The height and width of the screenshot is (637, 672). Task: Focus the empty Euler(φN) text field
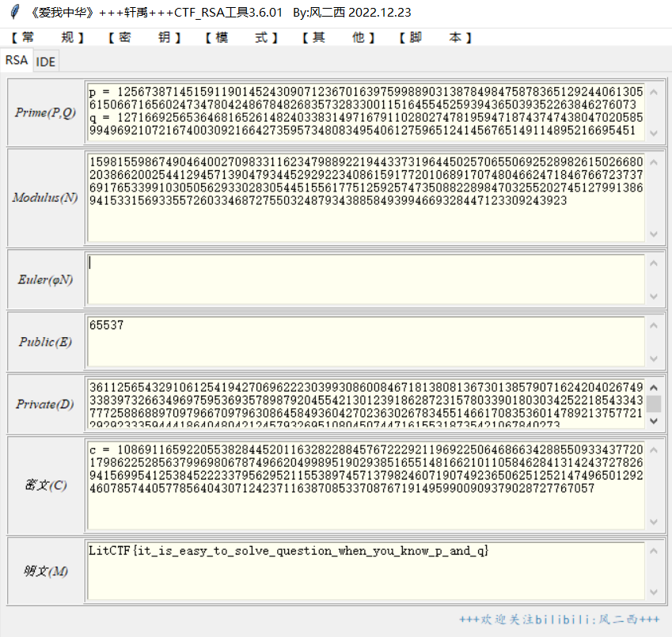coord(364,279)
